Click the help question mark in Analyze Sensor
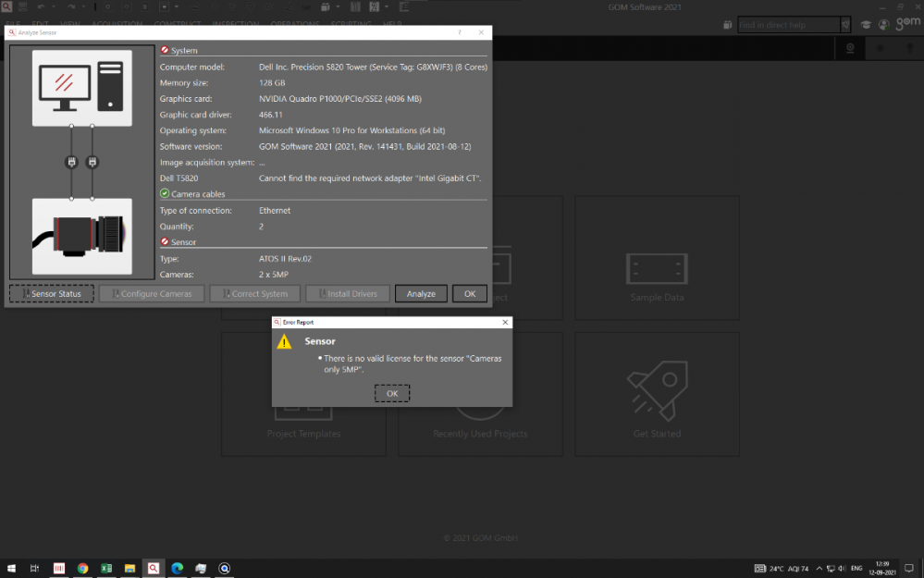 (x=460, y=32)
